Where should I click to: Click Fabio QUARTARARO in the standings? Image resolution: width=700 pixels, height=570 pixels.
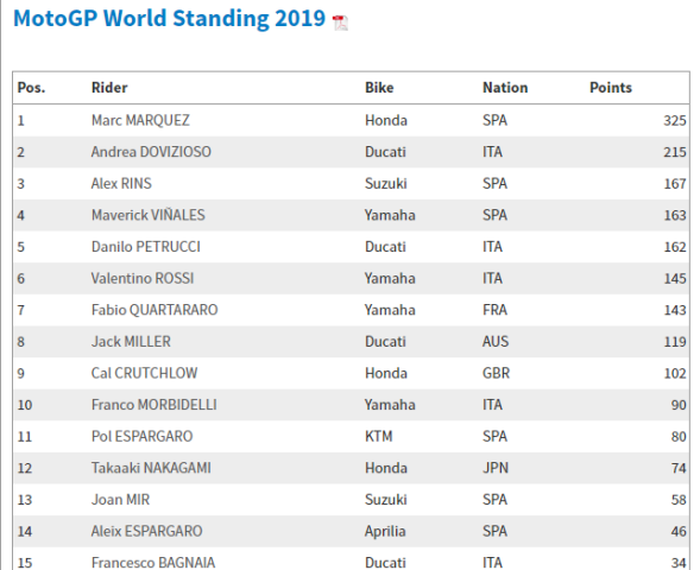click(x=154, y=310)
